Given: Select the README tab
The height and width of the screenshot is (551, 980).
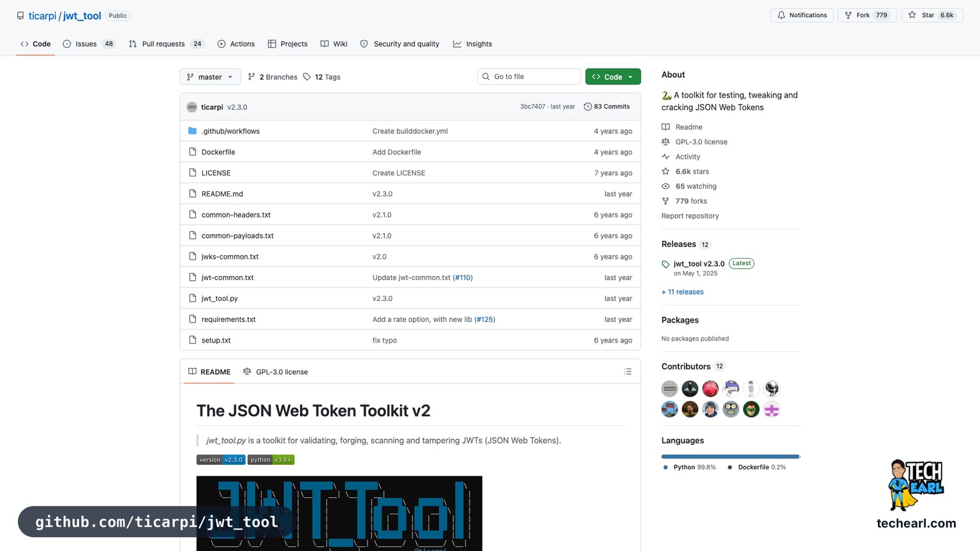Looking at the screenshot, I should coord(209,372).
